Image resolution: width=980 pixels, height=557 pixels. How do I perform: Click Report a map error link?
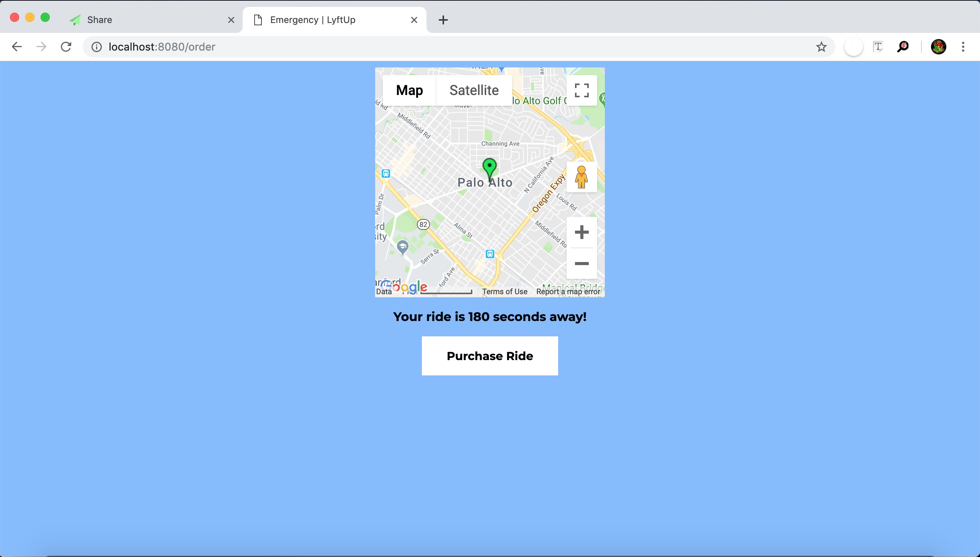568,292
